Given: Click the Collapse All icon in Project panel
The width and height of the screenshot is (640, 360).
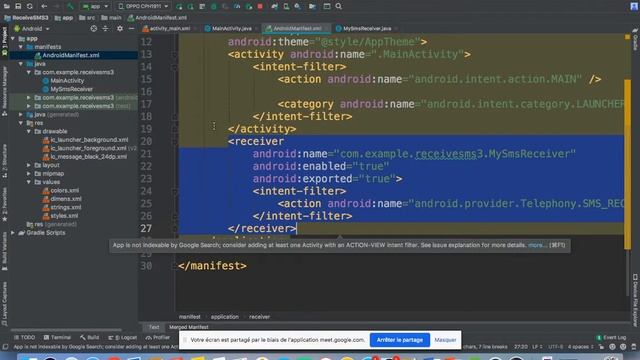Looking at the screenshot, I should [105, 29].
